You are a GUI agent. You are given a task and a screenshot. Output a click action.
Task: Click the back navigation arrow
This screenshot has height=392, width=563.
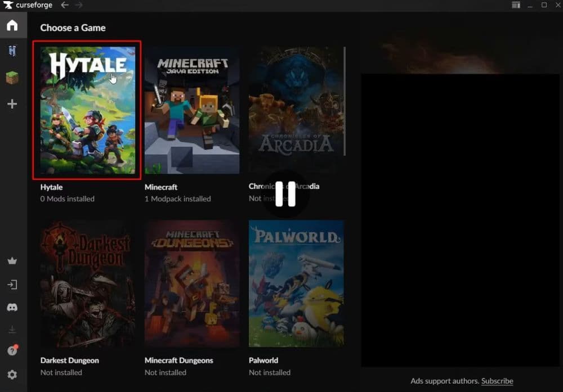(x=65, y=5)
